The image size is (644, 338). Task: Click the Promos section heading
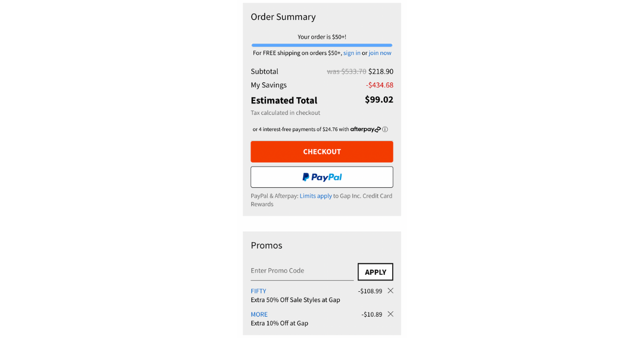(266, 245)
